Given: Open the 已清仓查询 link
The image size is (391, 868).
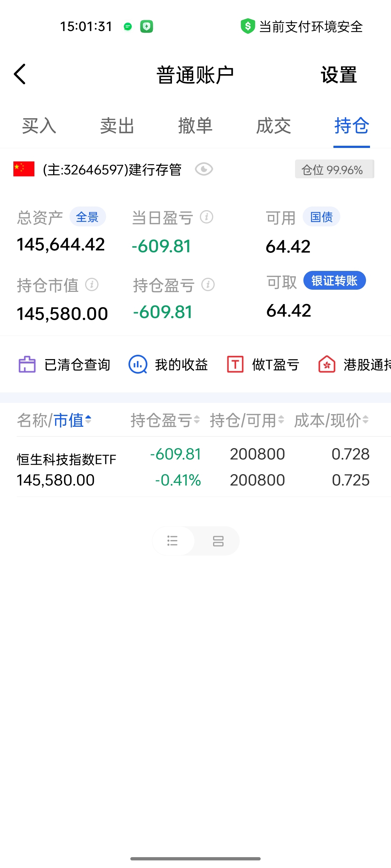Looking at the screenshot, I should click(x=77, y=365).
